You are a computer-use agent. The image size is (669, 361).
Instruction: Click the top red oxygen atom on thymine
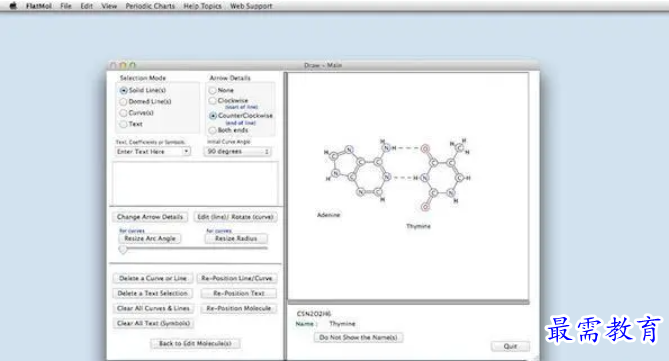(x=425, y=148)
